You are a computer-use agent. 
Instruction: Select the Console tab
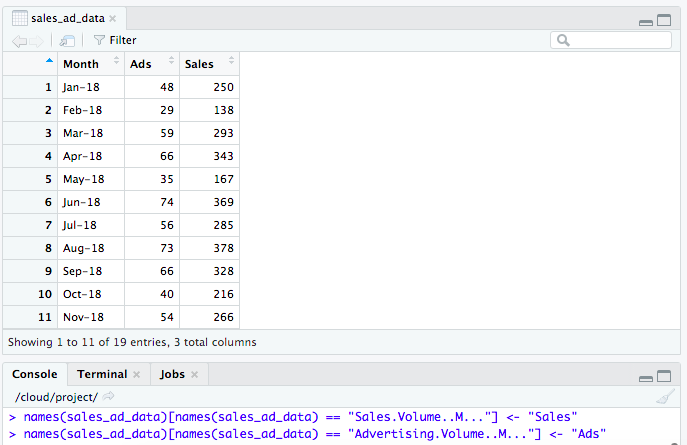pyautogui.click(x=34, y=375)
